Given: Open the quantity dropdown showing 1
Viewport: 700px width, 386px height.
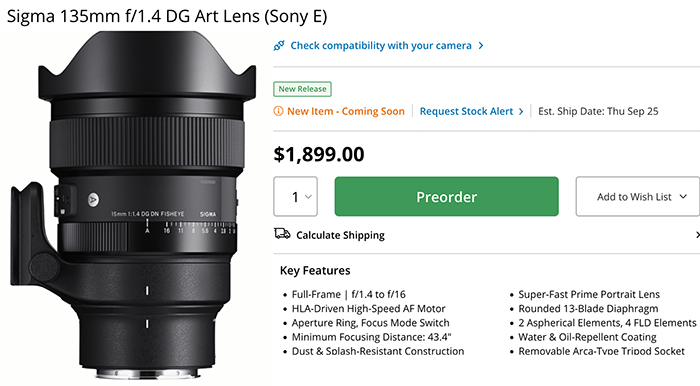Looking at the screenshot, I should click(x=296, y=196).
